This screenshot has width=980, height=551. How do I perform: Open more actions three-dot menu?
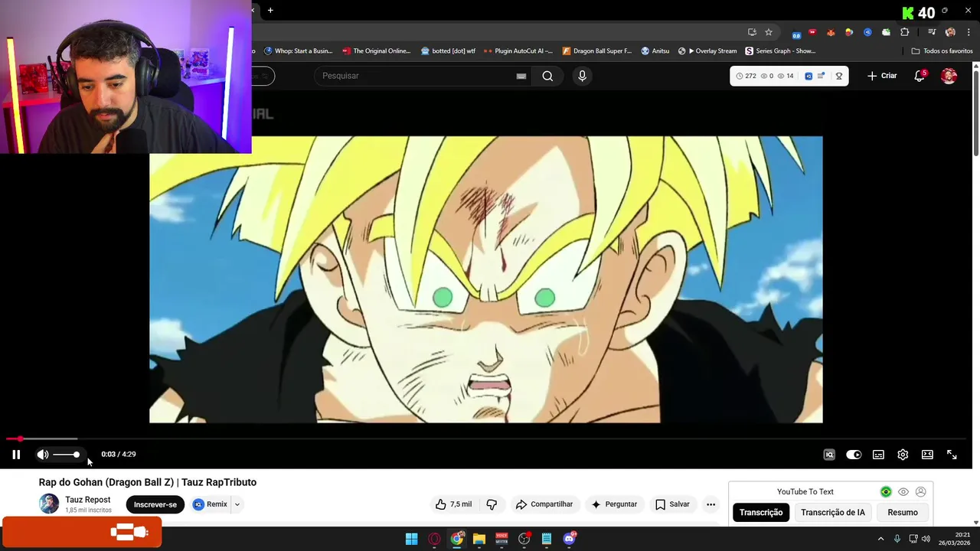pyautogui.click(x=710, y=504)
